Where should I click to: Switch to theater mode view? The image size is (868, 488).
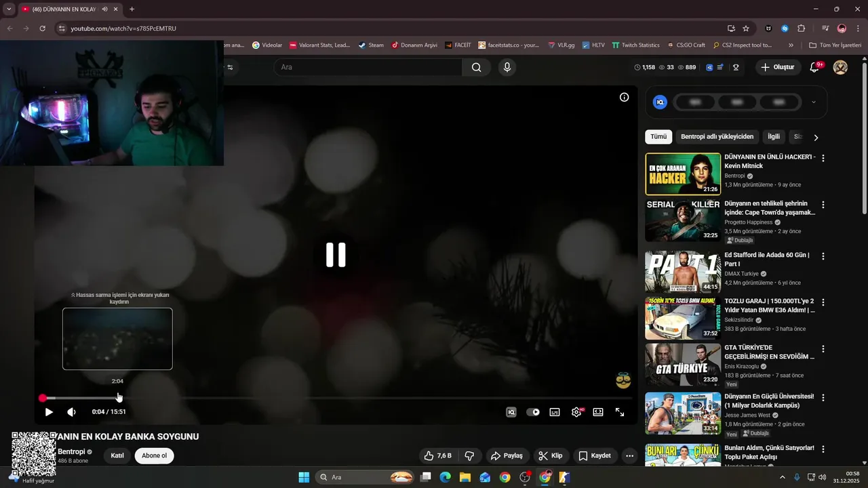pyautogui.click(x=598, y=412)
